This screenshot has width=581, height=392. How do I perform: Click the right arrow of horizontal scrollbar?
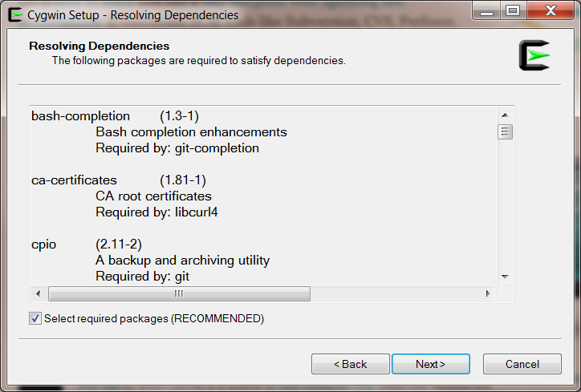(488, 293)
